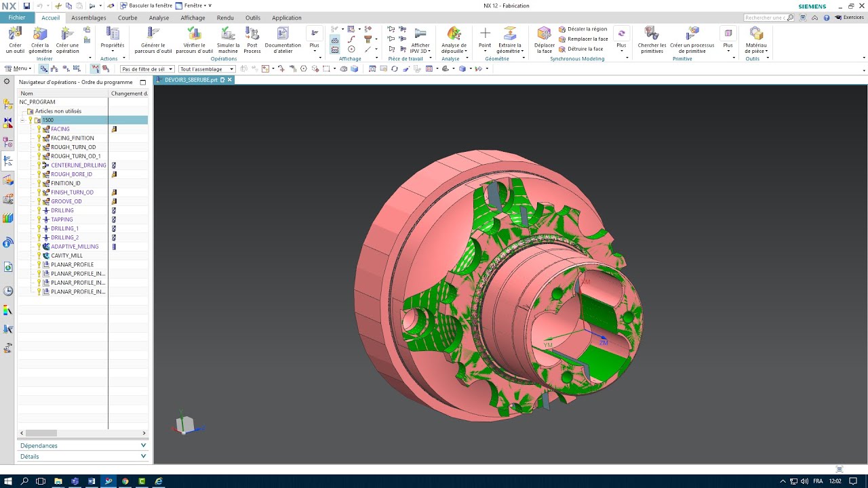
Task: Close the DEVOIR3_SBERUBE.prt tab
Action: tap(230, 80)
